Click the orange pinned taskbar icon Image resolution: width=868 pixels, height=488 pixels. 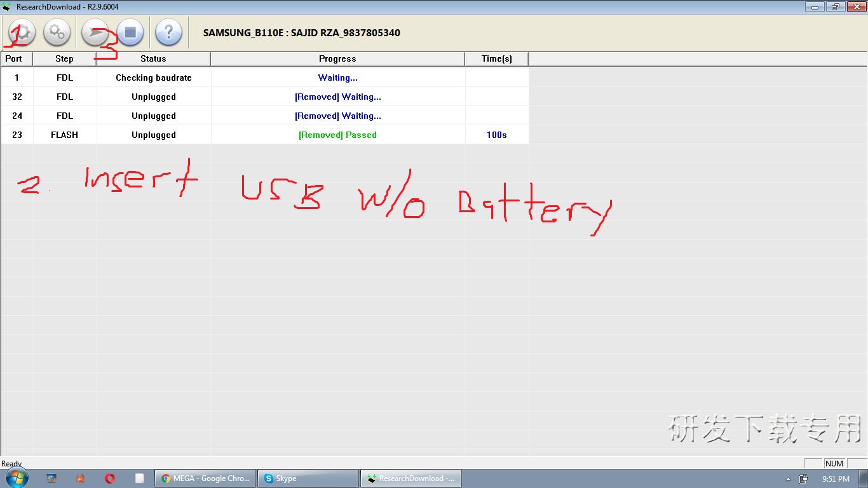(81, 478)
